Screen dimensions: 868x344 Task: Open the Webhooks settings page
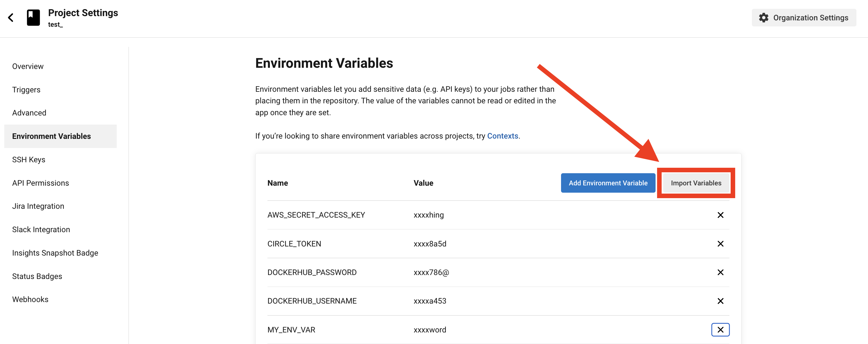point(30,299)
